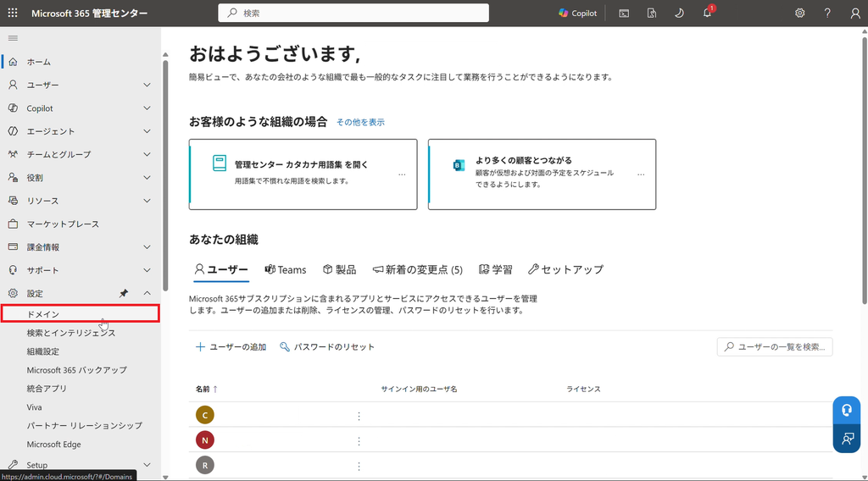Open more options on 用語集 card
868x481 pixels.
tap(402, 174)
